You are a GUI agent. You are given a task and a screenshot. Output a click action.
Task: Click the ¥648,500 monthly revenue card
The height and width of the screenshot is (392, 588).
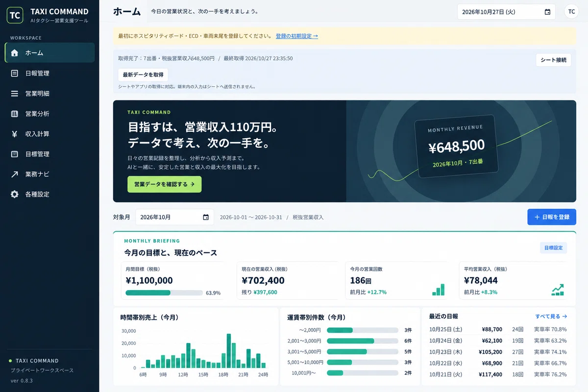456,146
